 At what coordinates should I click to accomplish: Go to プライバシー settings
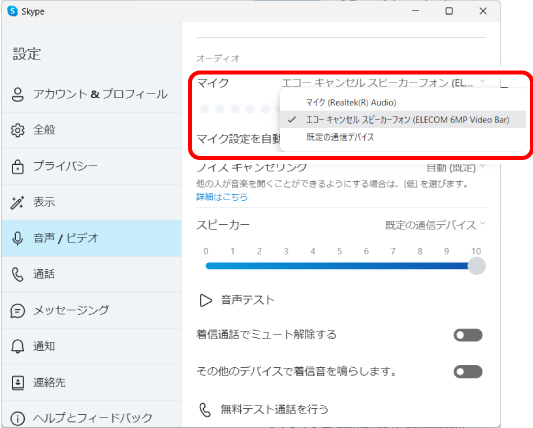(92, 167)
